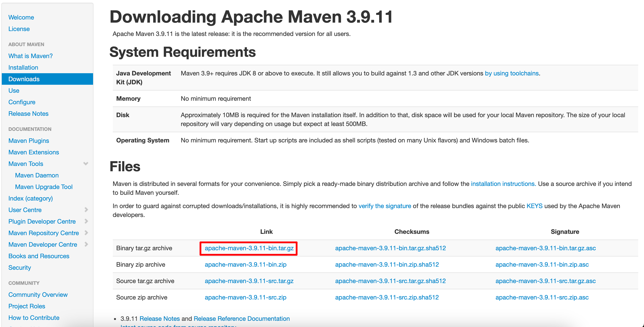Screen dimensions: 644x327
Task: Expand the Maven Repository Centre arrow
Action: pyautogui.click(x=86, y=233)
